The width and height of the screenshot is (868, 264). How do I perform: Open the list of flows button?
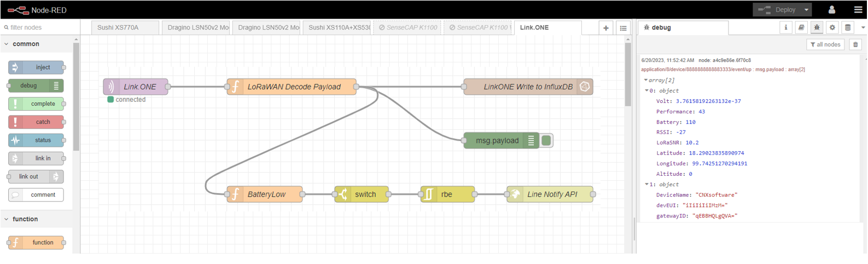coord(623,28)
